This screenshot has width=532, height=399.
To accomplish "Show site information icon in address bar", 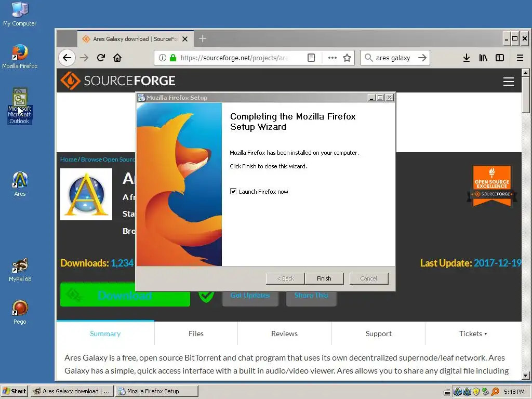I will tap(163, 58).
